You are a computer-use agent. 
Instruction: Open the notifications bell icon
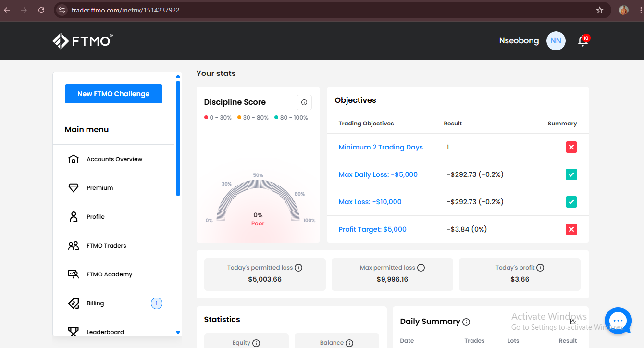(x=583, y=41)
